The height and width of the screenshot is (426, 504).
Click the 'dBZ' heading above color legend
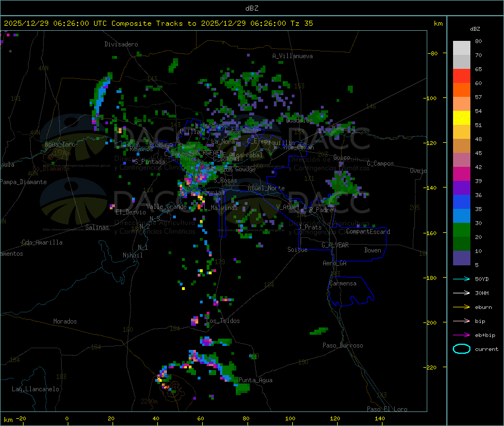pos(475,29)
